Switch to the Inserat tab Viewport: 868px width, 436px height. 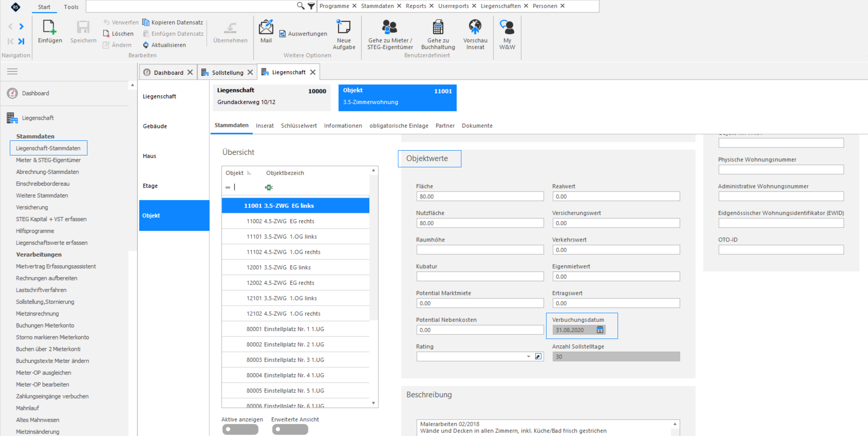point(265,126)
